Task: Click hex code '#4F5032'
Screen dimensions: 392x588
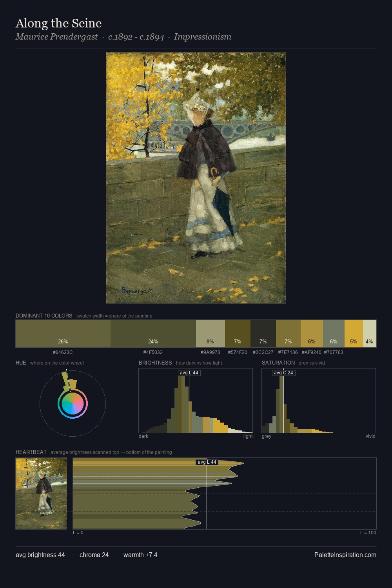Action: [153, 352]
